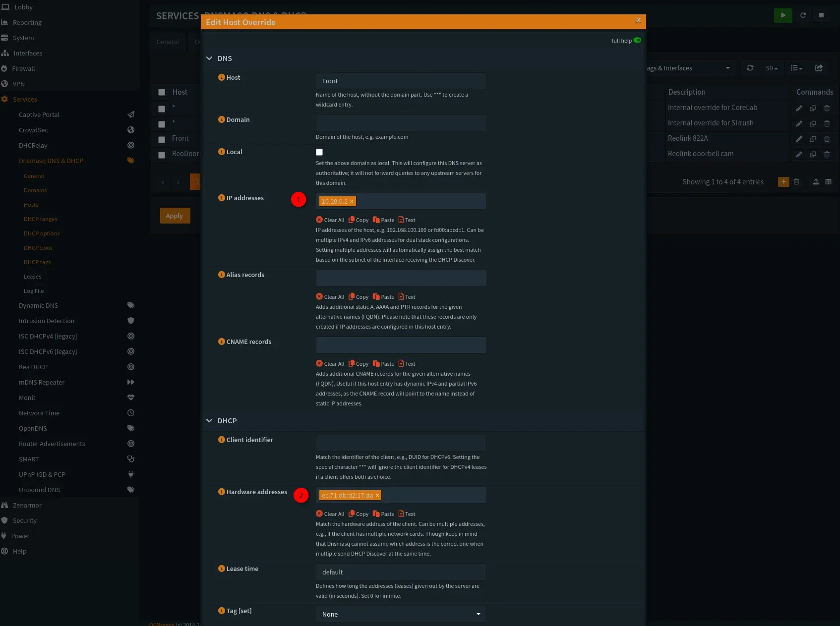The width and height of the screenshot is (840, 626).
Task: Click into the Host input field
Action: 401,81
